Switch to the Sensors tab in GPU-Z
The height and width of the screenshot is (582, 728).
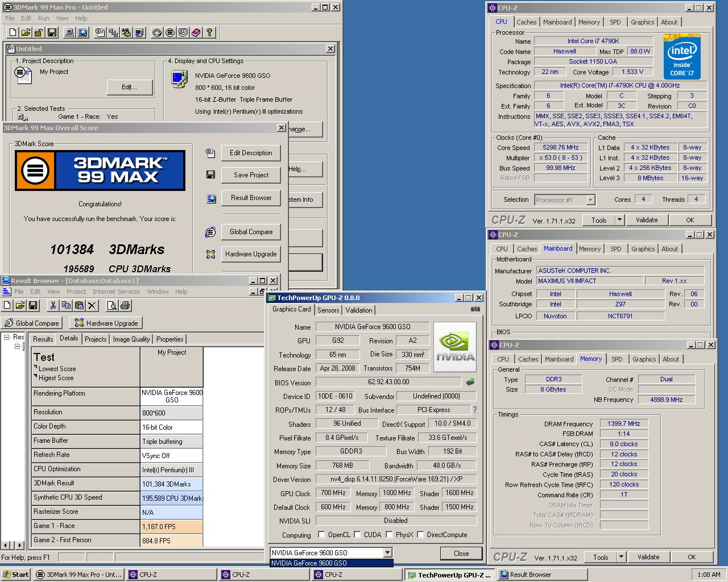coord(328,310)
